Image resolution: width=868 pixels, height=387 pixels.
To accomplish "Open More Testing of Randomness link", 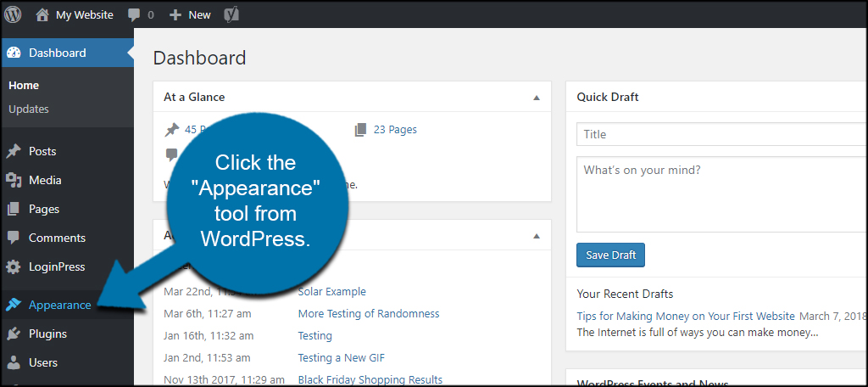I will (369, 314).
